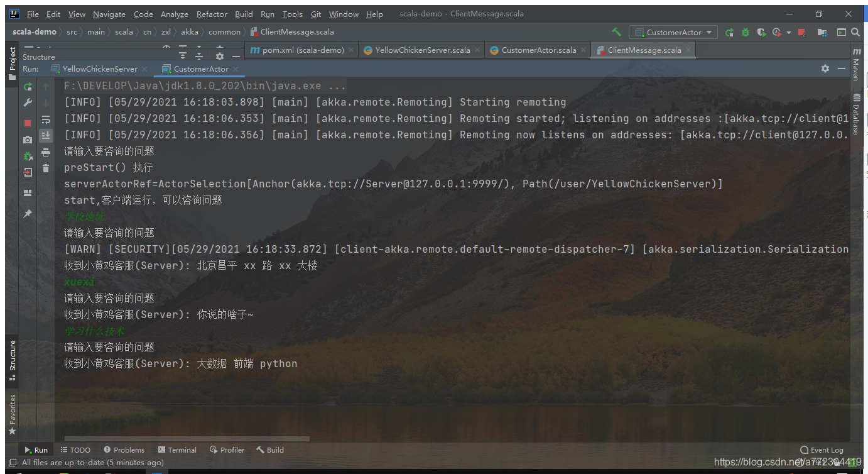This screenshot has width=868, height=474.
Task: Hide the Structure panel
Action: click(236, 56)
